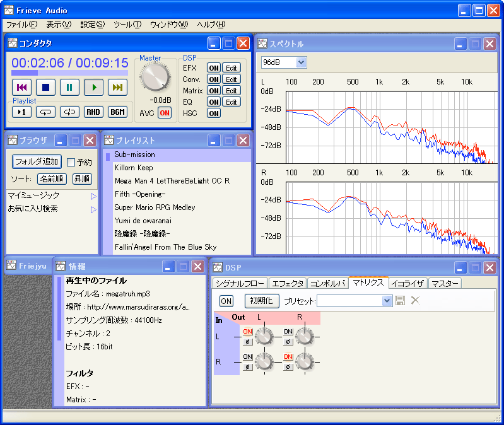Viewport: 504px width, 425px height.
Task: Open the プリセット preset dropdown
Action: pyautogui.click(x=387, y=301)
